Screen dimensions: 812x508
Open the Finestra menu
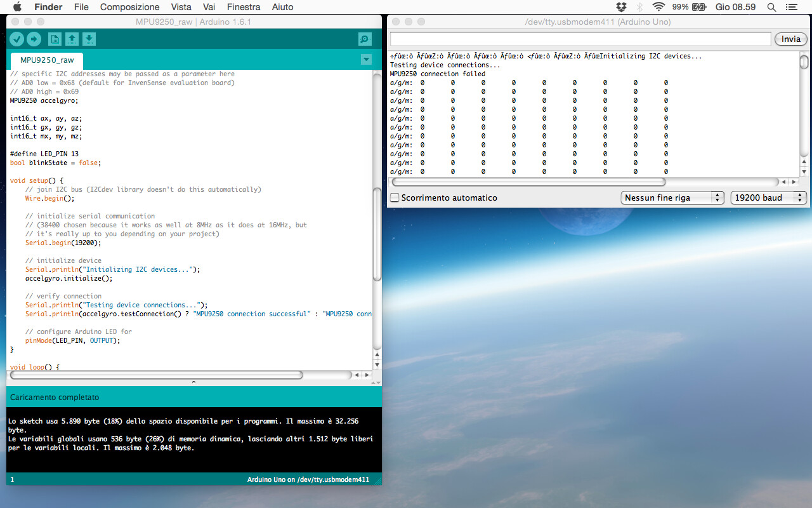coord(243,7)
